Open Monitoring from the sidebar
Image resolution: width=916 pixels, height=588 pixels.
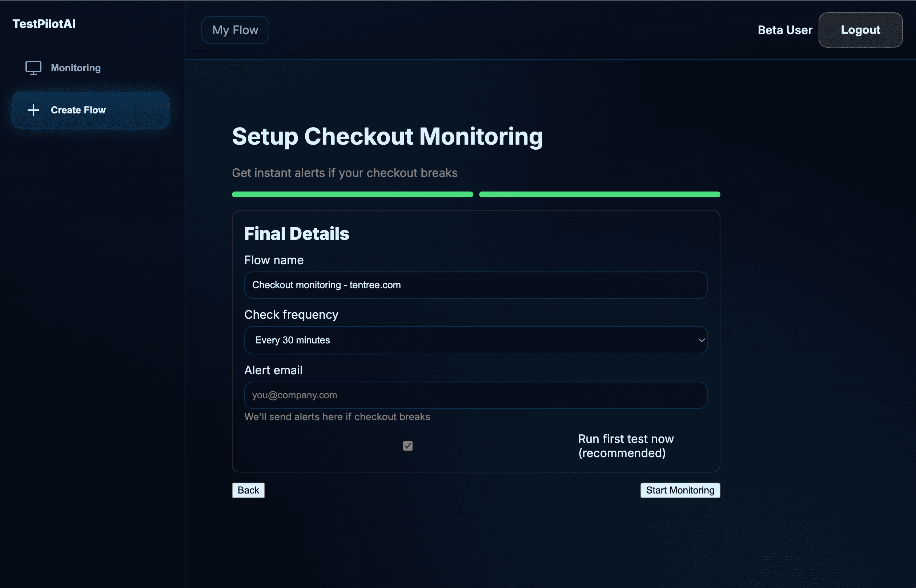75,68
